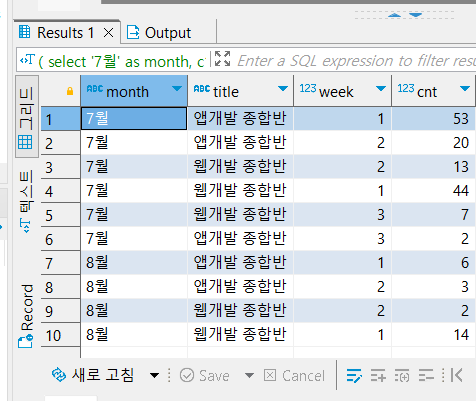
Task: Click the delete current row icon
Action: pos(426,376)
